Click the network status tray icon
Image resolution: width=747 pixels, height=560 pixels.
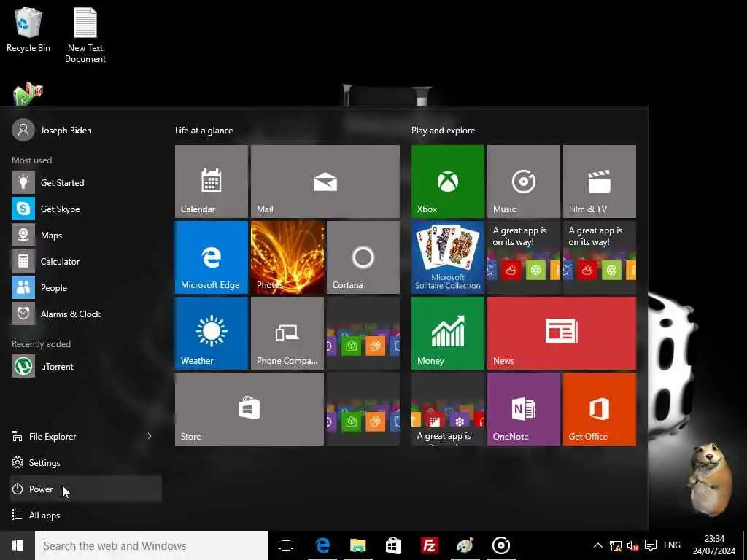tap(616, 545)
